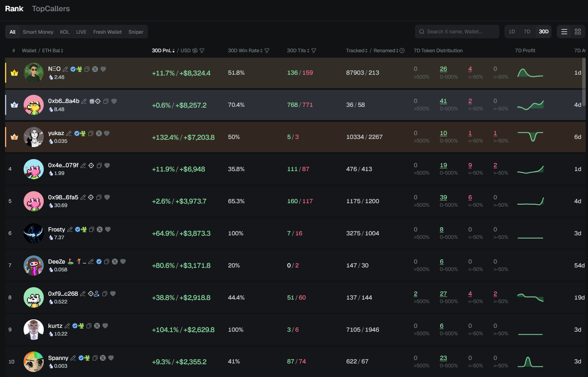Open the 0xb6...8a4b 7D Profit sparkline

(x=530, y=105)
